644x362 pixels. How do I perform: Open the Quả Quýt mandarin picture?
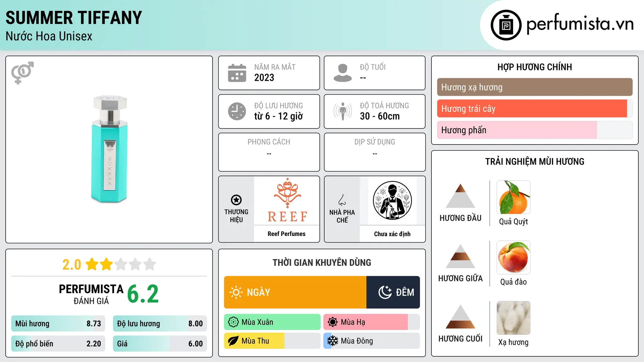pyautogui.click(x=514, y=197)
